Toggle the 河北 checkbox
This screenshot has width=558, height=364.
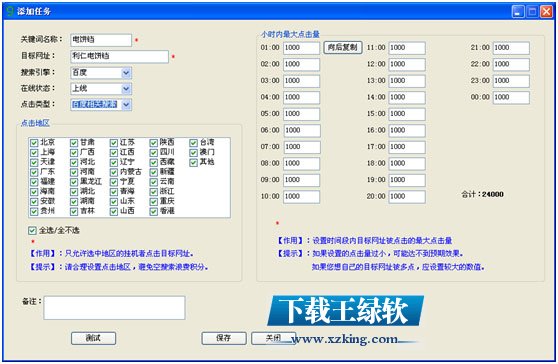click(x=74, y=163)
